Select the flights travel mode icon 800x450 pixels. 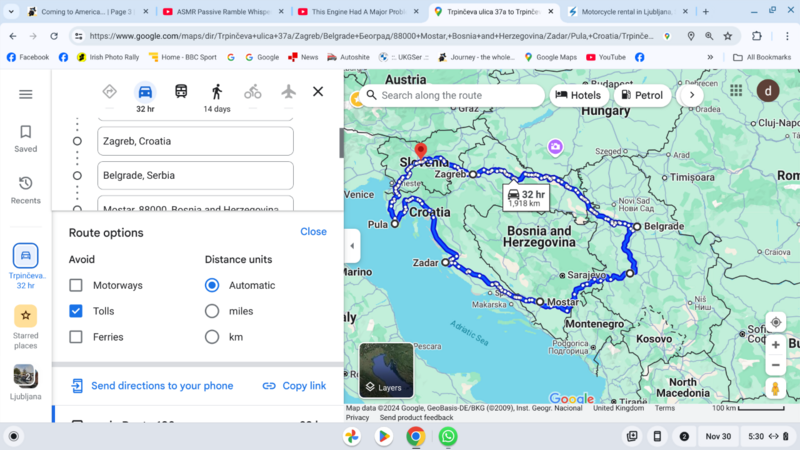289,91
